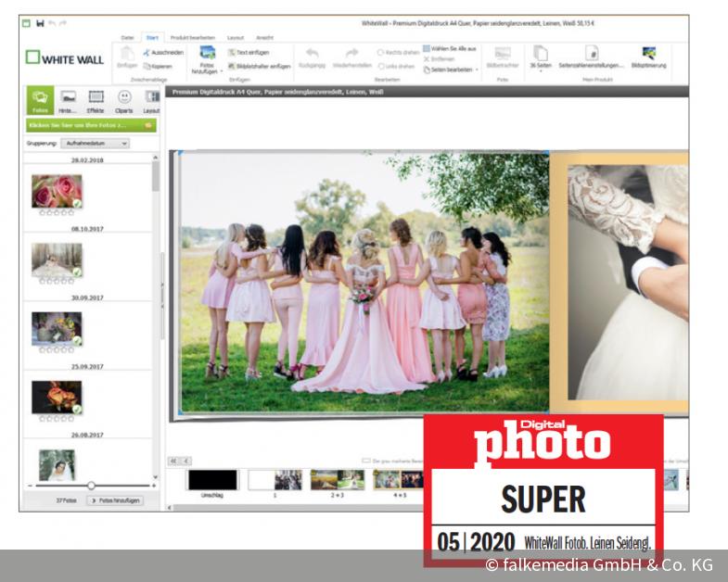Viewport: 728px width, 582px height.
Task: Open the Bildoptimierung tool
Action: [x=649, y=57]
